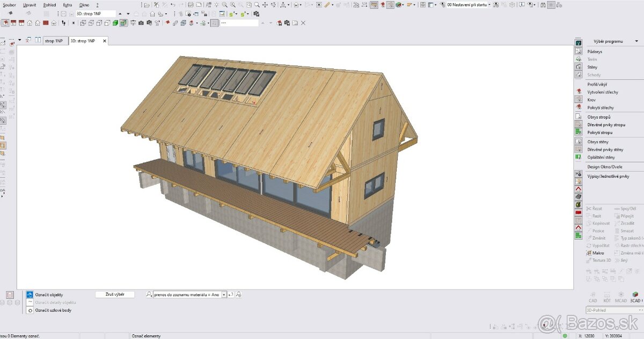Enable Označit uzlové body option

[53, 310]
